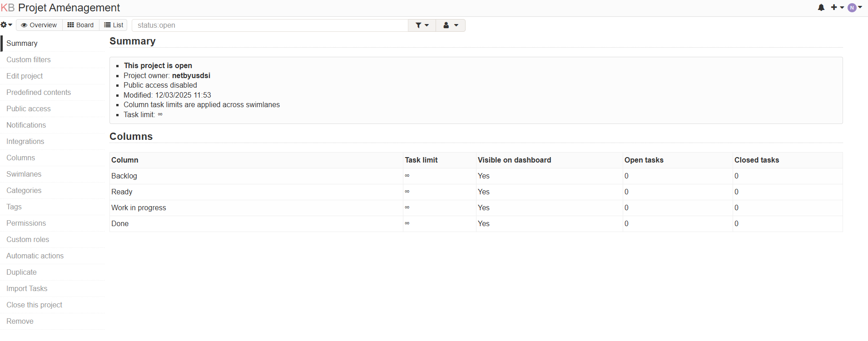Open the Integrations settings
The image size is (868, 341).
click(x=25, y=142)
